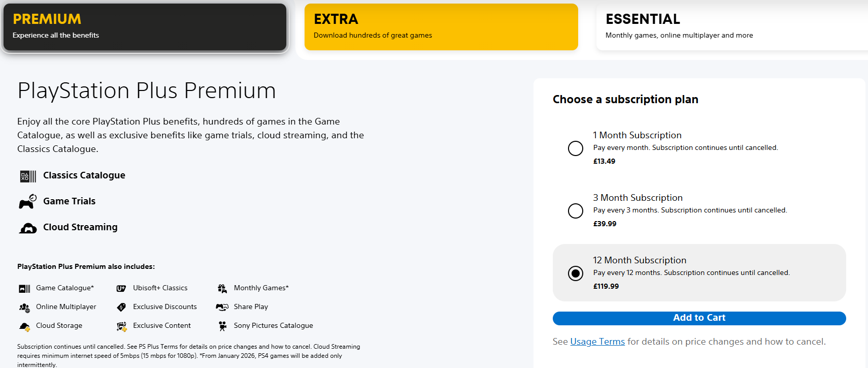Click the Exclusive Discounts tag icon
Screen dimensions: 868x368
pyautogui.click(x=121, y=307)
